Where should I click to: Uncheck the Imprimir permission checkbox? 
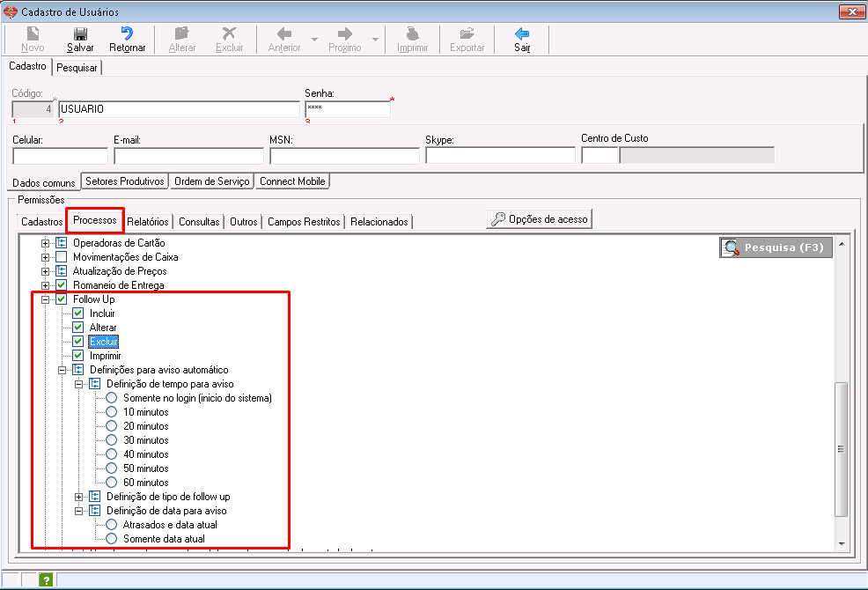click(78, 355)
